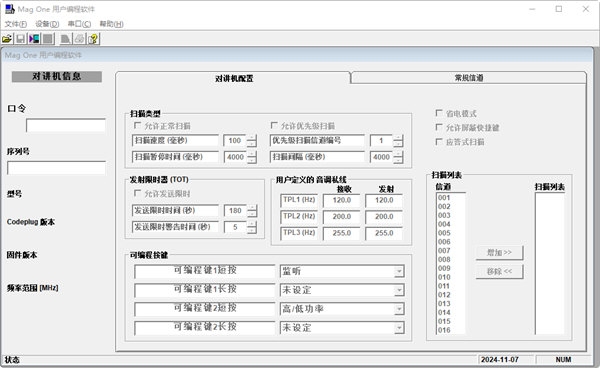
Task: Open the 帮助(H) menu
Action: (111, 24)
